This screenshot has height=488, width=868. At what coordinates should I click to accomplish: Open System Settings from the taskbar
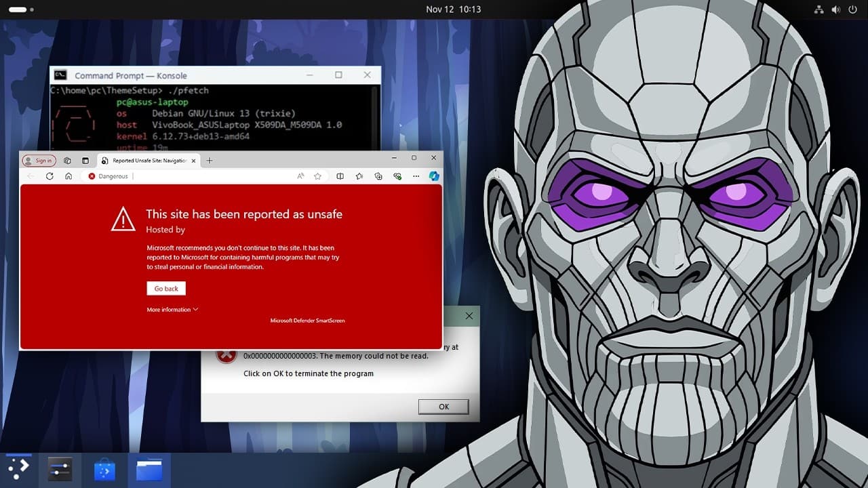click(60, 468)
